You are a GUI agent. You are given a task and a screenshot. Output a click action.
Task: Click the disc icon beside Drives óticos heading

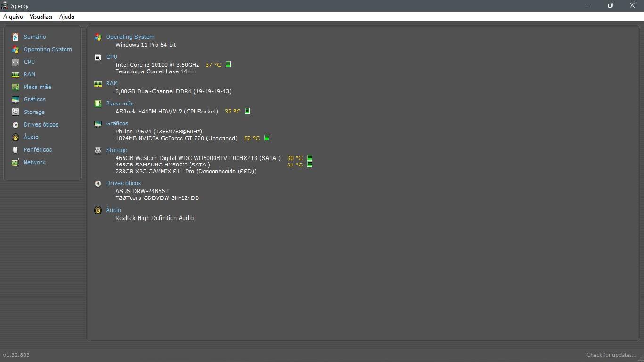[x=98, y=183]
